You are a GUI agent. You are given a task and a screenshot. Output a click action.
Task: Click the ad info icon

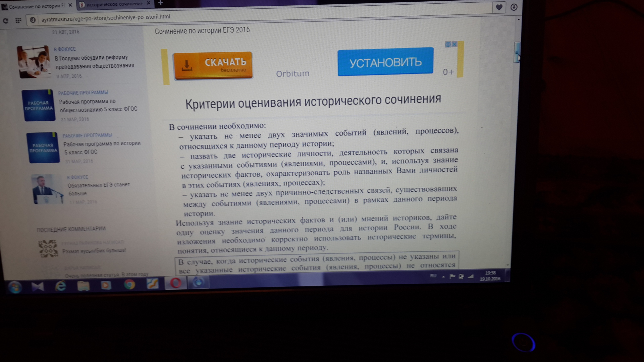coord(447,44)
